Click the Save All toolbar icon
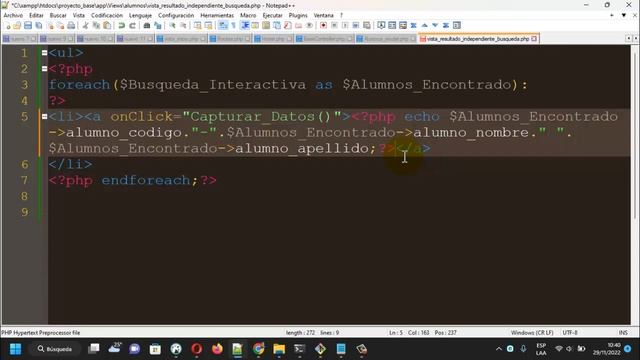Image resolution: width=640 pixels, height=360 pixels. click(39, 25)
